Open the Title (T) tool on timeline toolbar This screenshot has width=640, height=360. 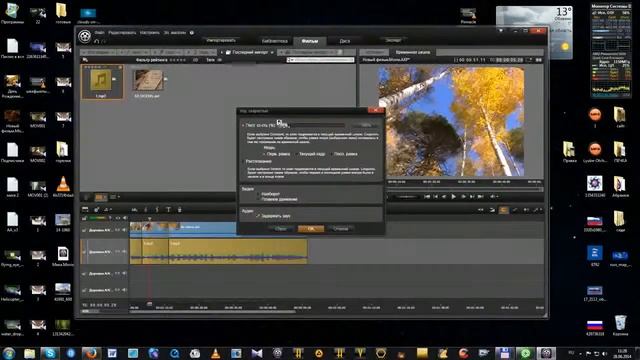click(x=168, y=209)
